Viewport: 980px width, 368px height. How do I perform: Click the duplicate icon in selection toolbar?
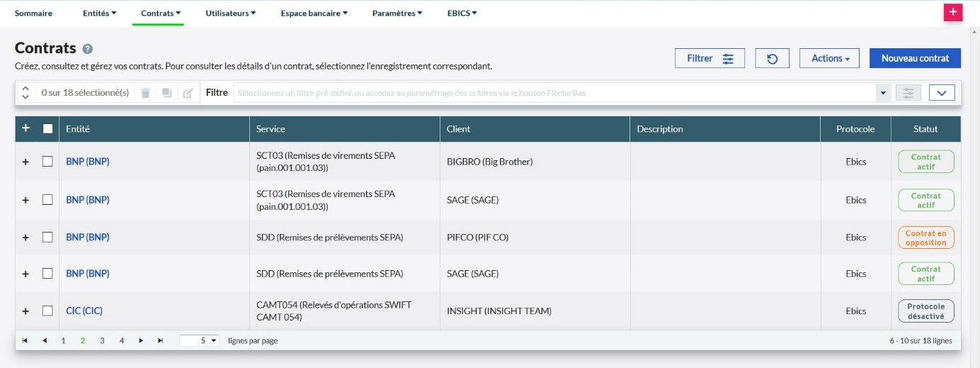click(166, 93)
